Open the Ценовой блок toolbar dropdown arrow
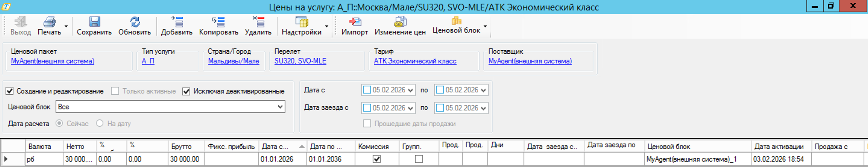The height and width of the screenshot is (167, 868). coord(485,26)
